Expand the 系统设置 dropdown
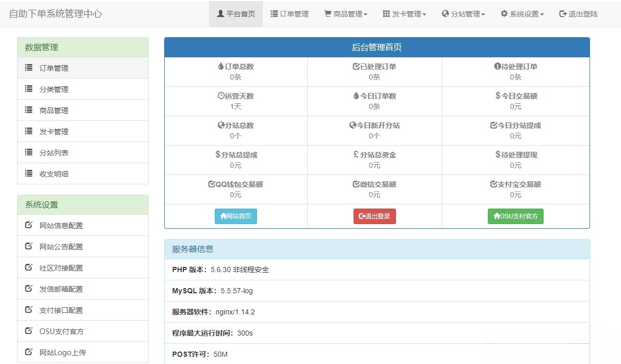Screen dimensions: 621x364 522,14
